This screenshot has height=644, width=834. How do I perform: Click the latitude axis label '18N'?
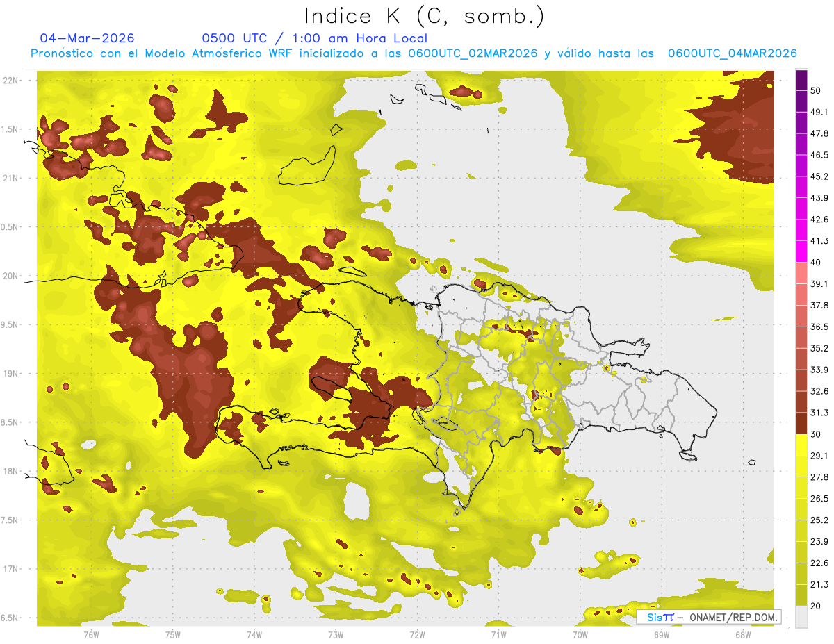click(12, 471)
